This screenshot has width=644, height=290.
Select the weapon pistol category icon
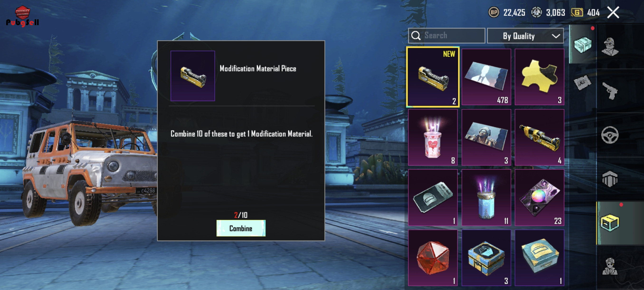610,91
